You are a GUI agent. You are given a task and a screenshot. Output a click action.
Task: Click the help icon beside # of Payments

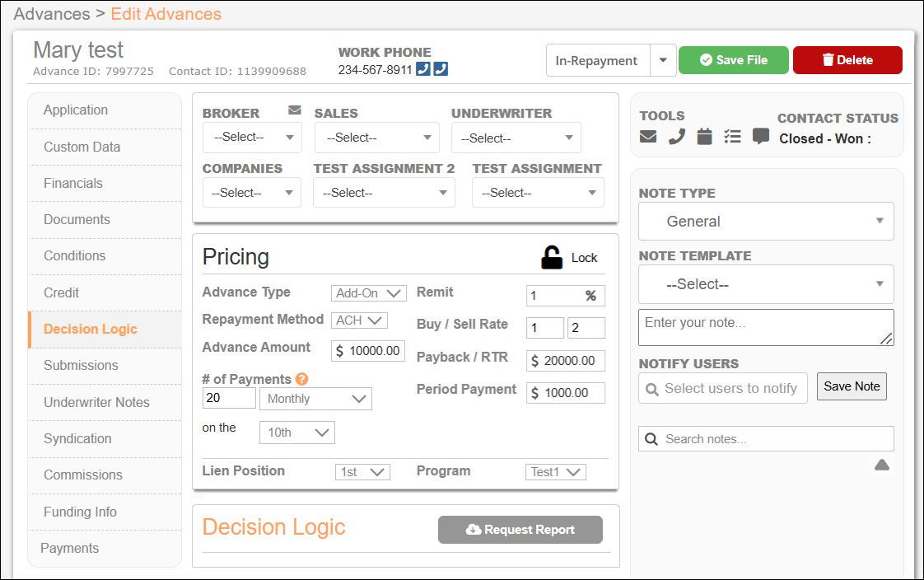click(301, 379)
